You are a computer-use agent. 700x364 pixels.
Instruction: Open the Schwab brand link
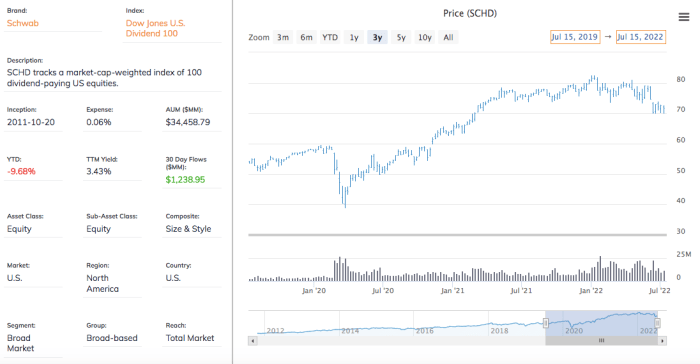click(23, 23)
